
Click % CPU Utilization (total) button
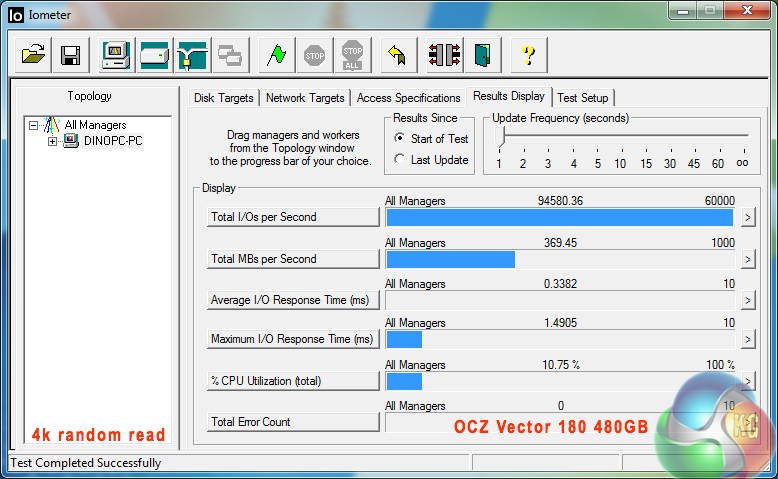point(293,381)
